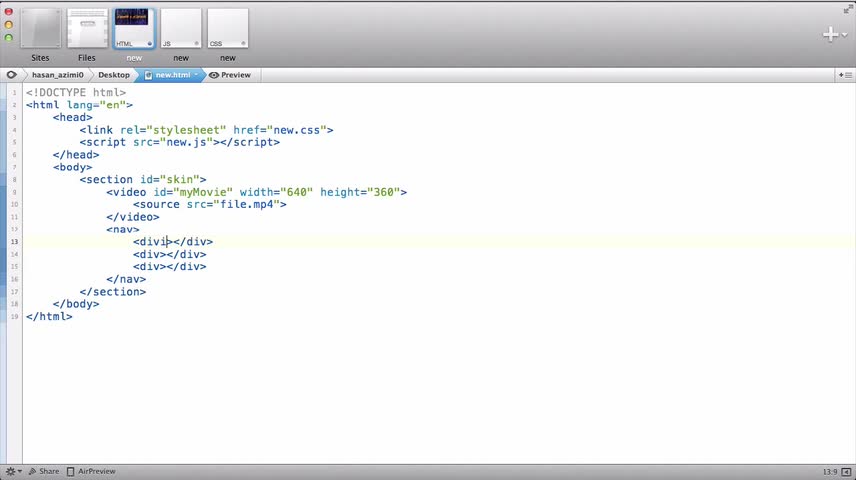Viewport: 856px width, 480px height.
Task: Click the document icon beside new.html
Action: [x=148, y=75]
